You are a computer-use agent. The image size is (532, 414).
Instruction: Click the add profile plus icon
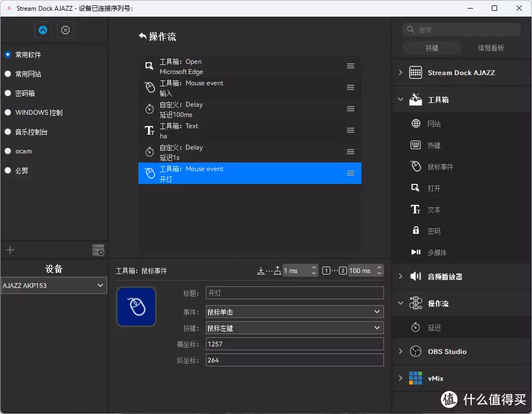tap(10, 250)
